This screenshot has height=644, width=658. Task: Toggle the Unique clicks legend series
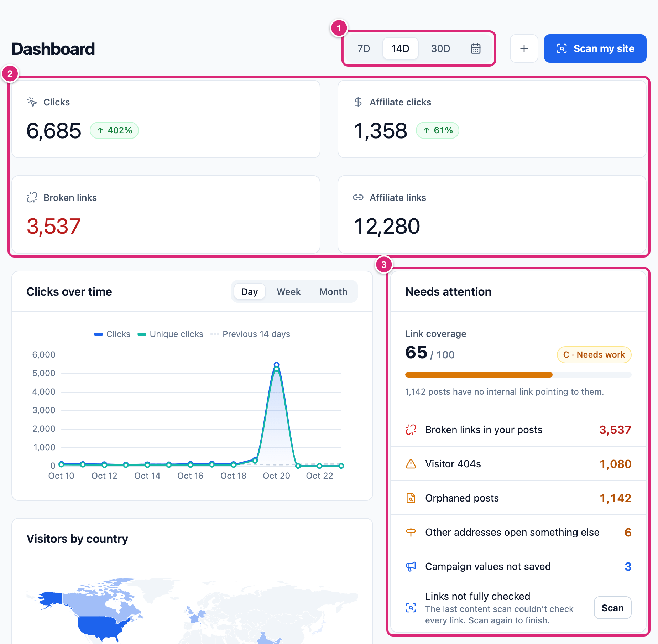[171, 334]
